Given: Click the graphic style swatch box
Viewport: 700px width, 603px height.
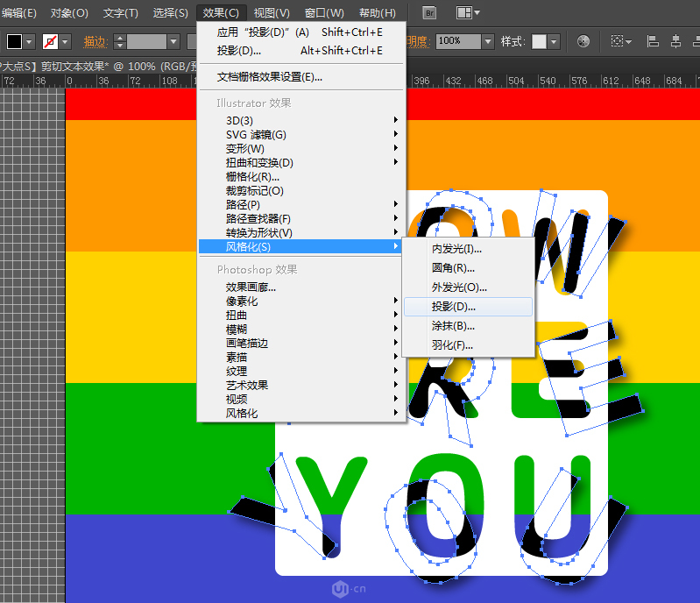Looking at the screenshot, I should tap(539, 41).
